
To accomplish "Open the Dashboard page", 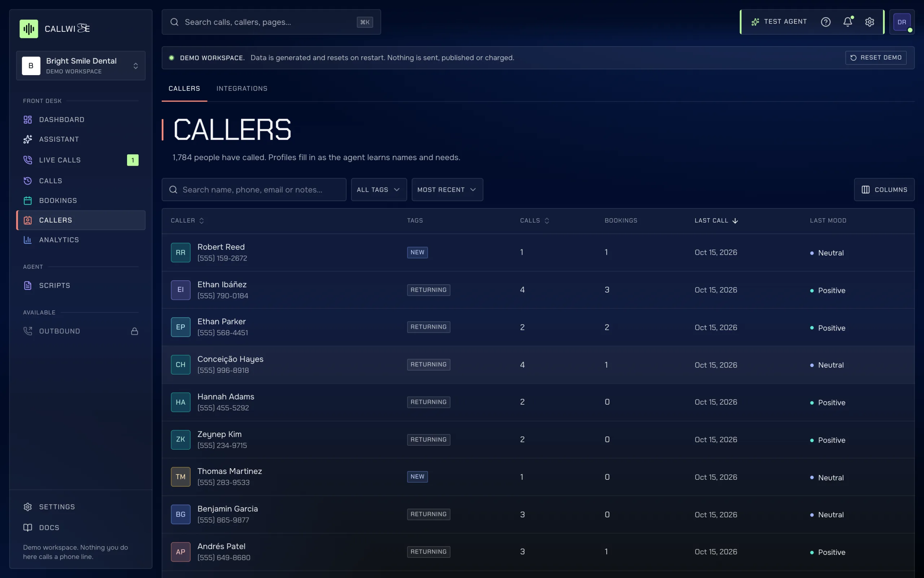I will 80,120.
